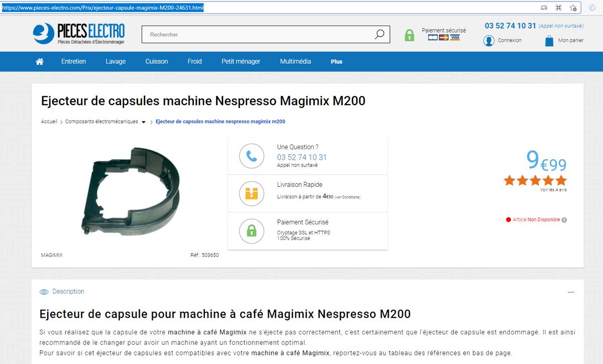The width and height of the screenshot is (603, 364).
Task: Click the MAGIMIX brand label
Action: 52,255
